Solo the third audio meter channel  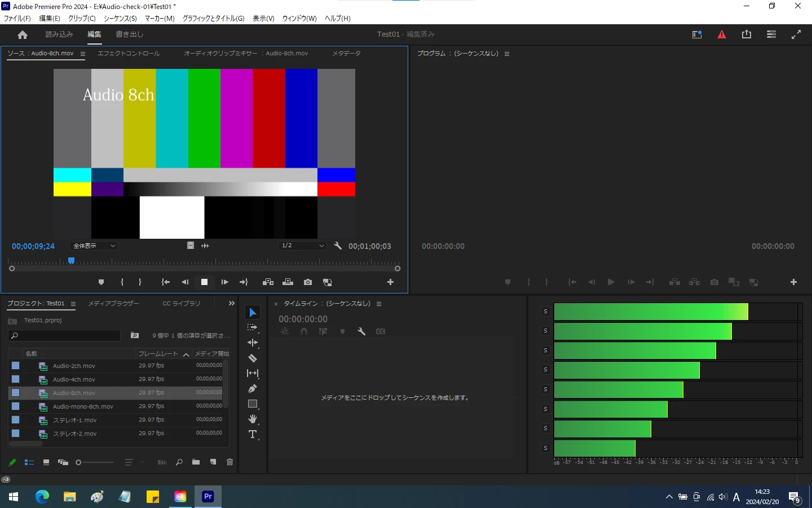click(545, 351)
